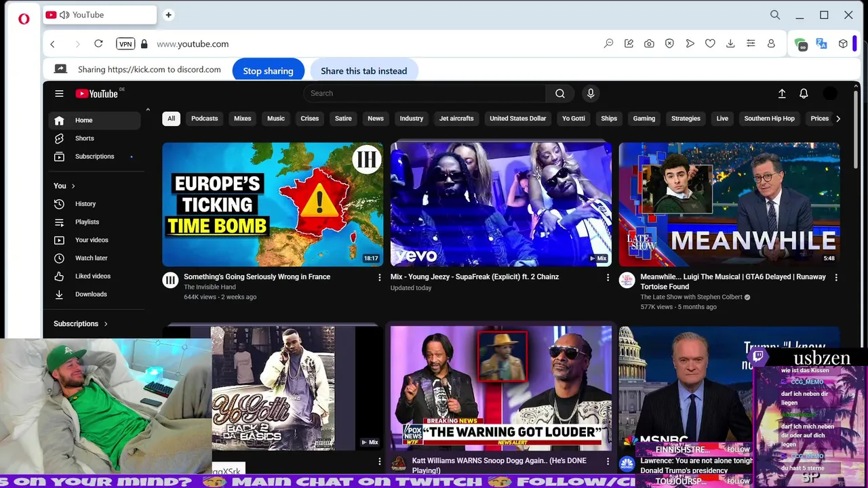This screenshot has width=868, height=488.
Task: Open History in the sidebar
Action: click(x=94, y=204)
